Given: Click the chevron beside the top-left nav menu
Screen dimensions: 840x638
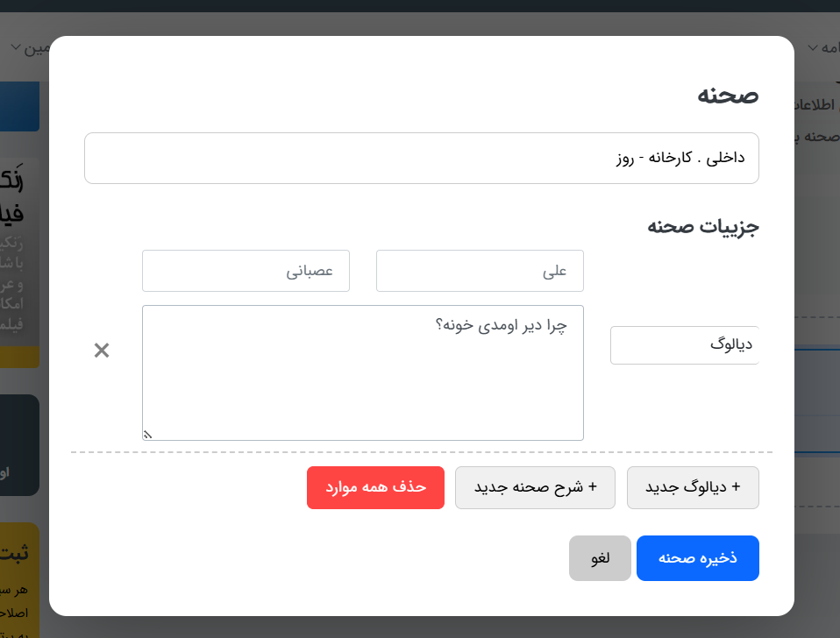Looking at the screenshot, I should 15,47.
